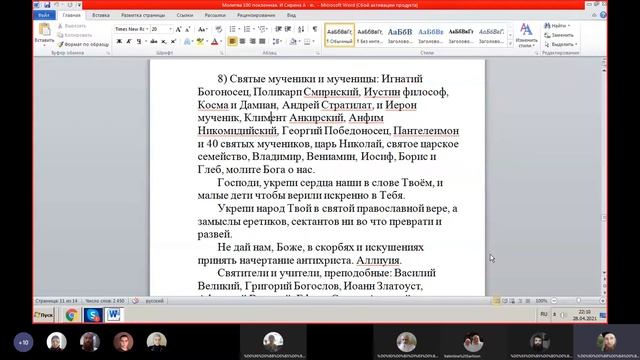Apply the Без интервала (No Spacing) style
Viewport: 640px width, 360px height.
pos(370,35)
